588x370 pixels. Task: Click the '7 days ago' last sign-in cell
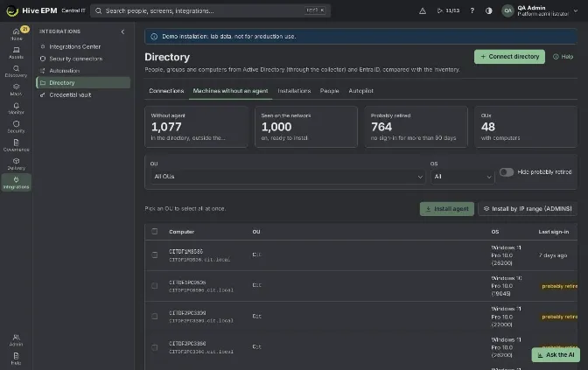(x=553, y=255)
